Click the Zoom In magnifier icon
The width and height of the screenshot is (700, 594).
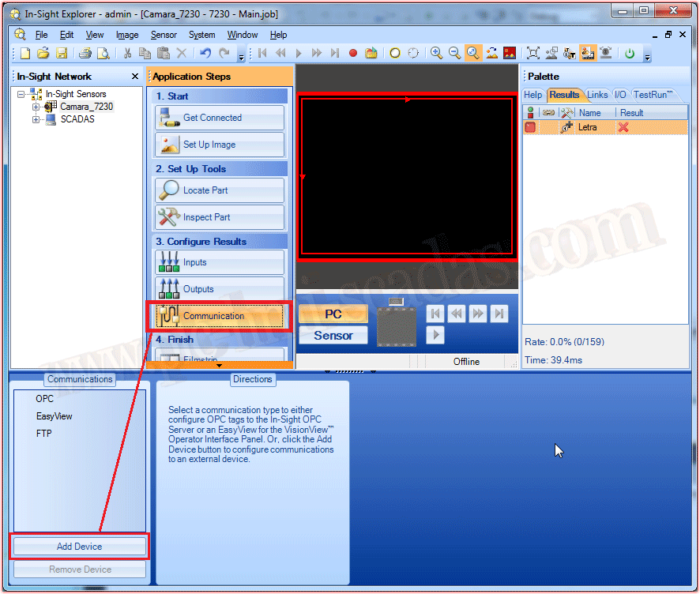436,54
